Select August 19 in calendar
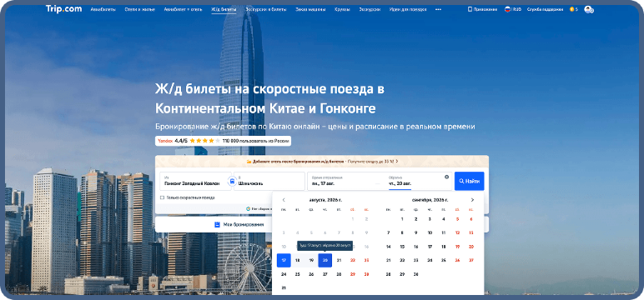Image resolution: width=644 pixels, height=300 pixels. (311, 261)
